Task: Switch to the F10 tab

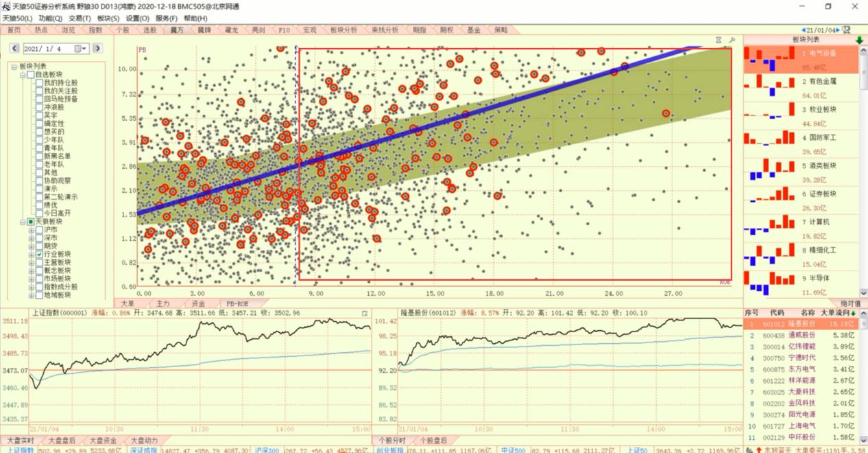Action: 285,30
